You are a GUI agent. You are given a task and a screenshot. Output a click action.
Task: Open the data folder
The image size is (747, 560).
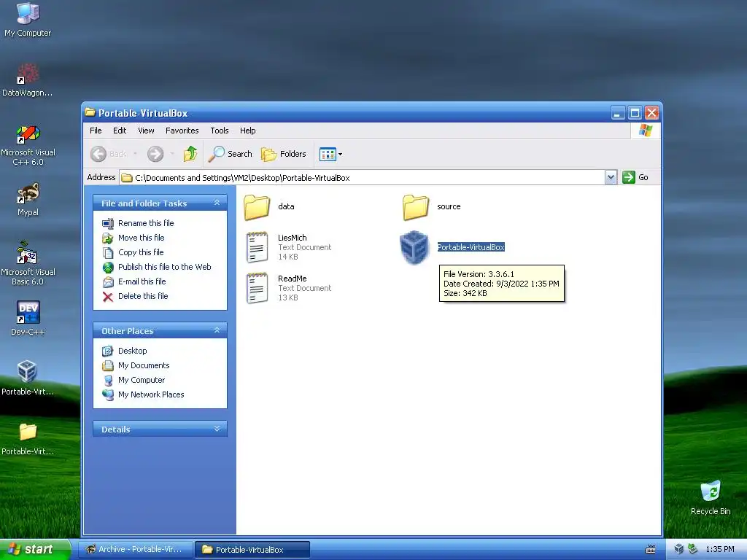tap(258, 206)
